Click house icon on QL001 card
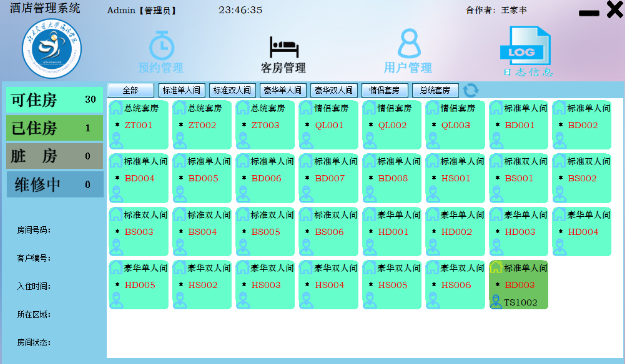The width and height of the screenshot is (625, 364). click(x=306, y=108)
